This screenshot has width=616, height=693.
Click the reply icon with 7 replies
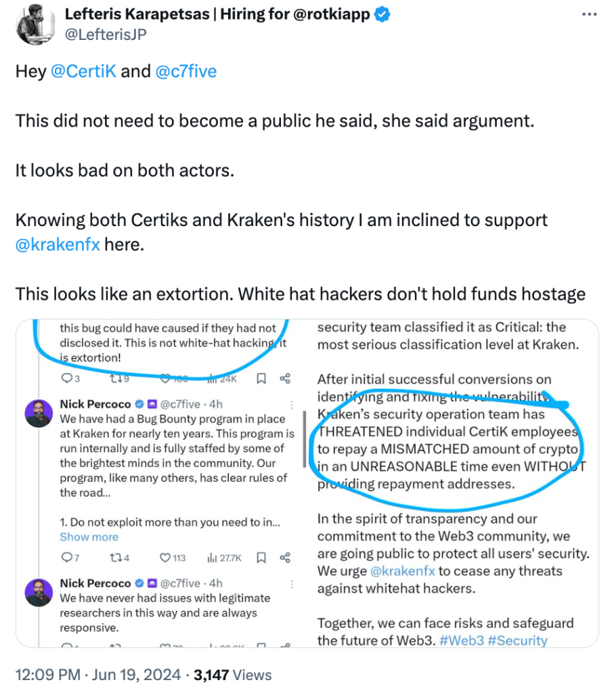[66, 558]
